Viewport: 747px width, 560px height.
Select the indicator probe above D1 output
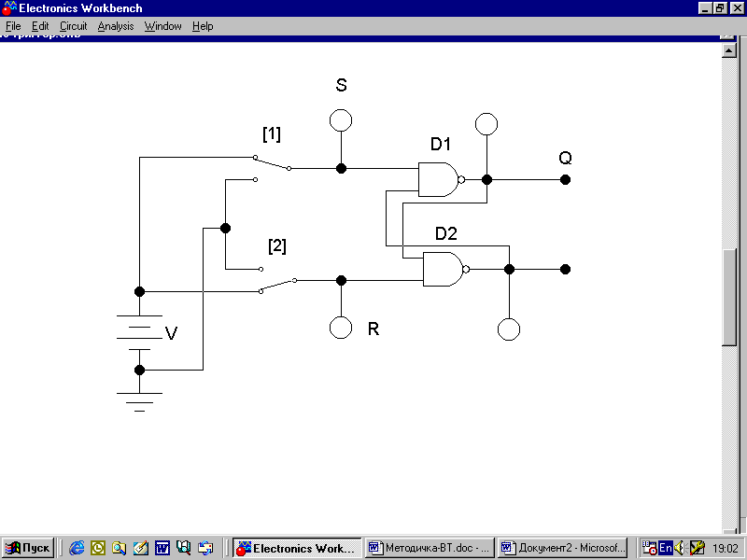coord(486,124)
